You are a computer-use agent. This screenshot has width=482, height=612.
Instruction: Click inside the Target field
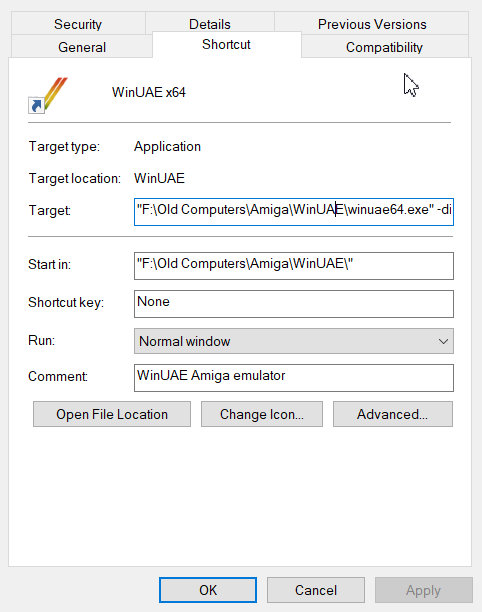pyautogui.click(x=293, y=212)
